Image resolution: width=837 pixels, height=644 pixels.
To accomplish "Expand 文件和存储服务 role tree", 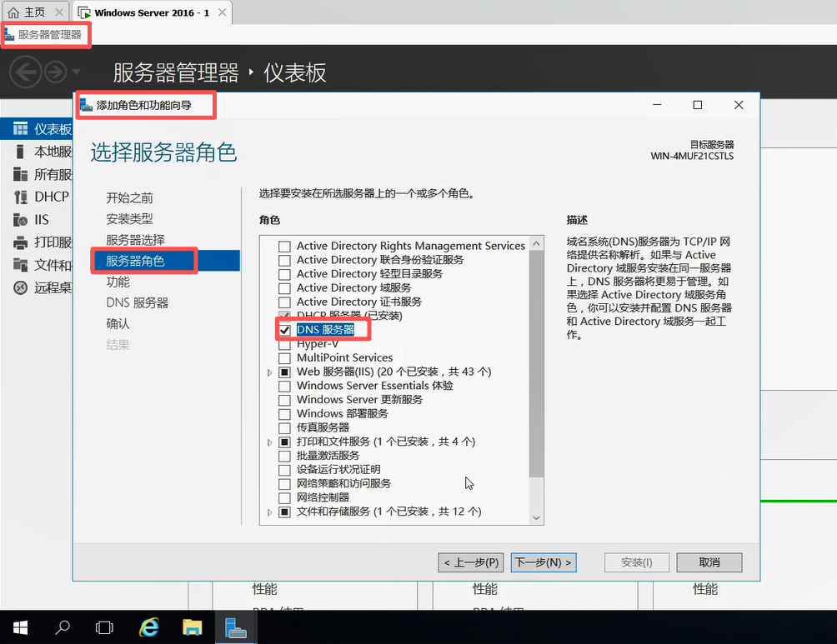I will tap(269, 512).
